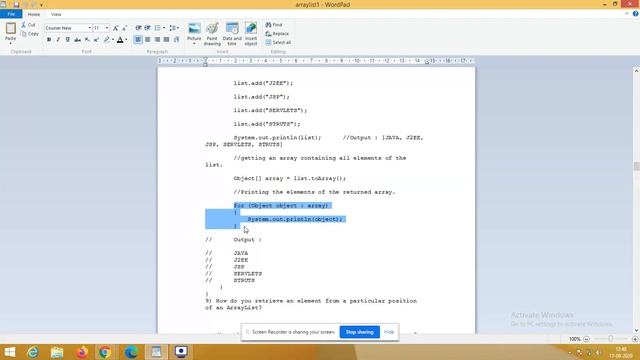The width and height of the screenshot is (640, 360).
Task: Toggle superscript formatting
Action: click(96, 40)
